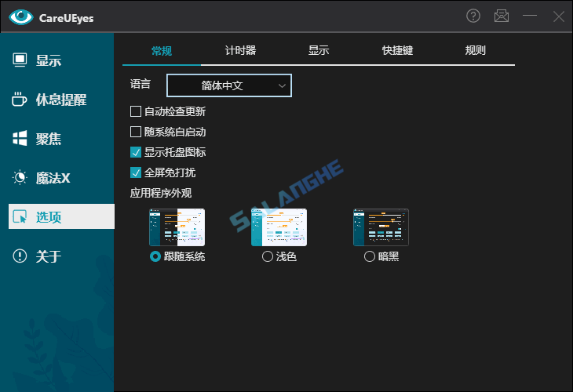Click the language dropdown chevron arrow
Image resolution: width=573 pixels, height=392 pixels.
[282, 85]
